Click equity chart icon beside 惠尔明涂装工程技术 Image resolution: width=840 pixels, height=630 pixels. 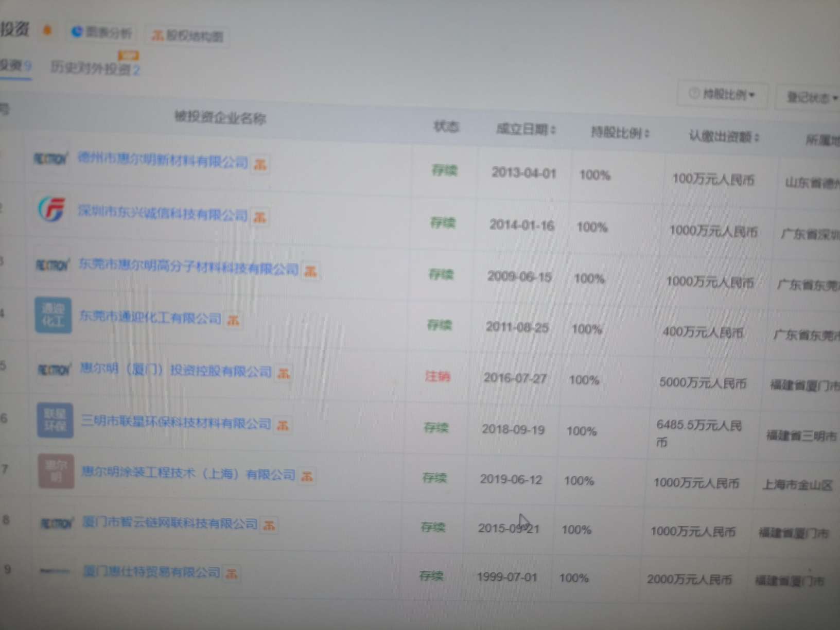[307, 476]
